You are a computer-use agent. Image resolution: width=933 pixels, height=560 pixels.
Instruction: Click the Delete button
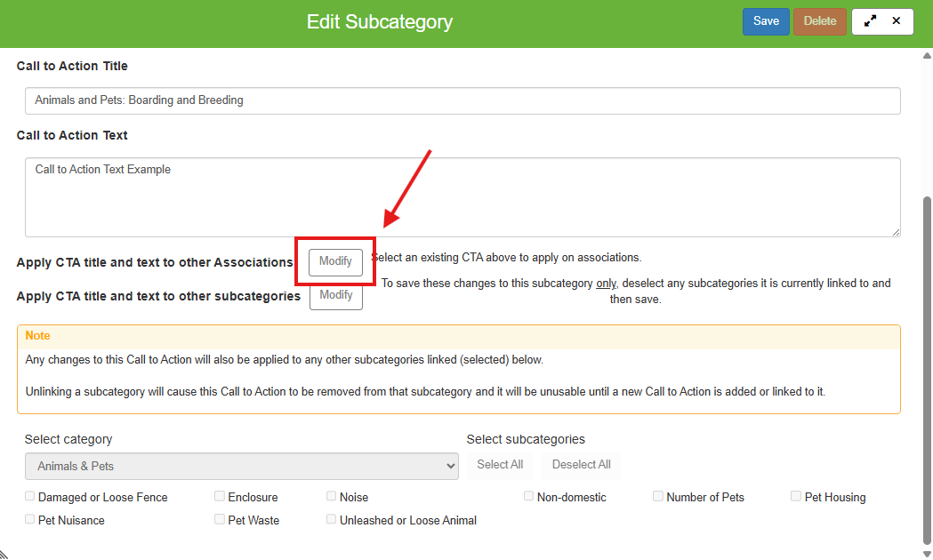point(820,21)
